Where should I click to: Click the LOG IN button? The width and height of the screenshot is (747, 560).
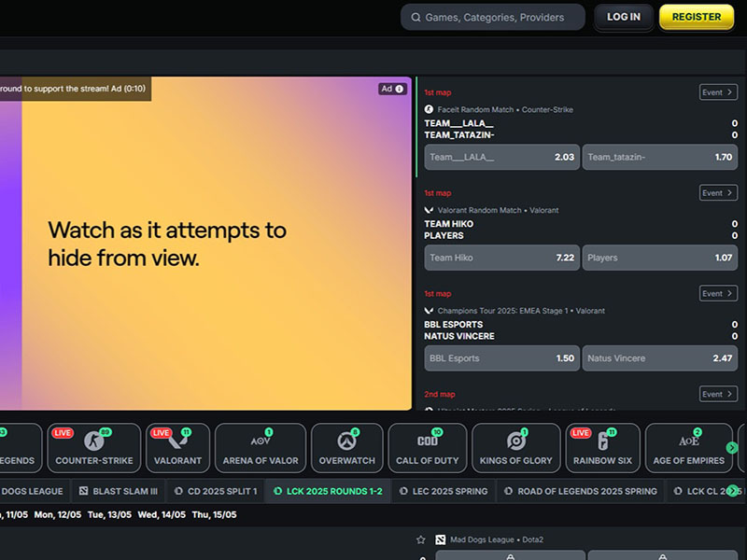[623, 17]
